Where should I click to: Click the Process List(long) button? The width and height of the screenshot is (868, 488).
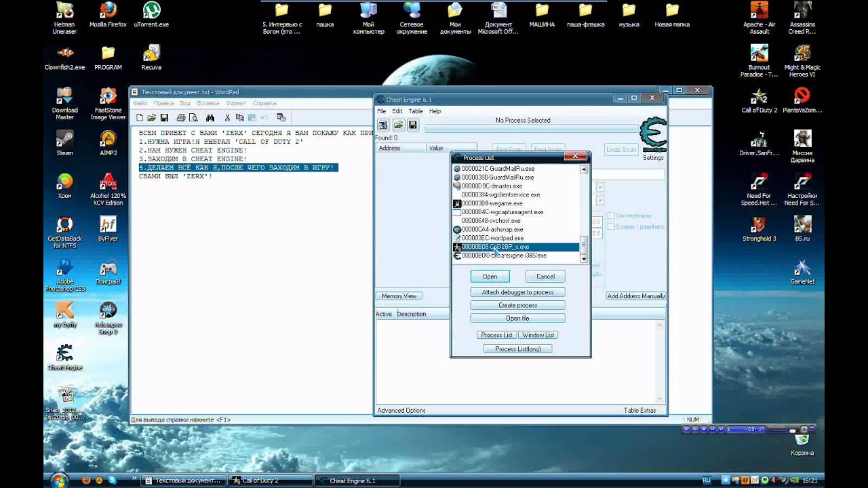[517, 349]
